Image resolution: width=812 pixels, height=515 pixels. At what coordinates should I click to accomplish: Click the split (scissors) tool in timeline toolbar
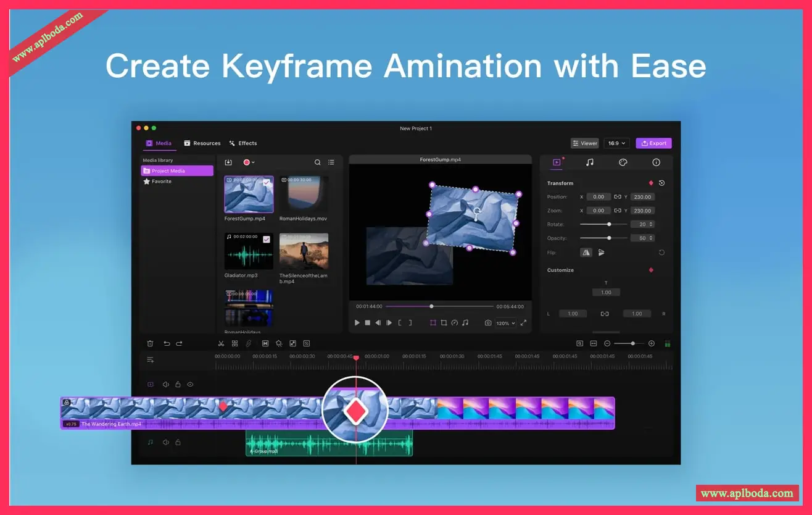pos(222,343)
